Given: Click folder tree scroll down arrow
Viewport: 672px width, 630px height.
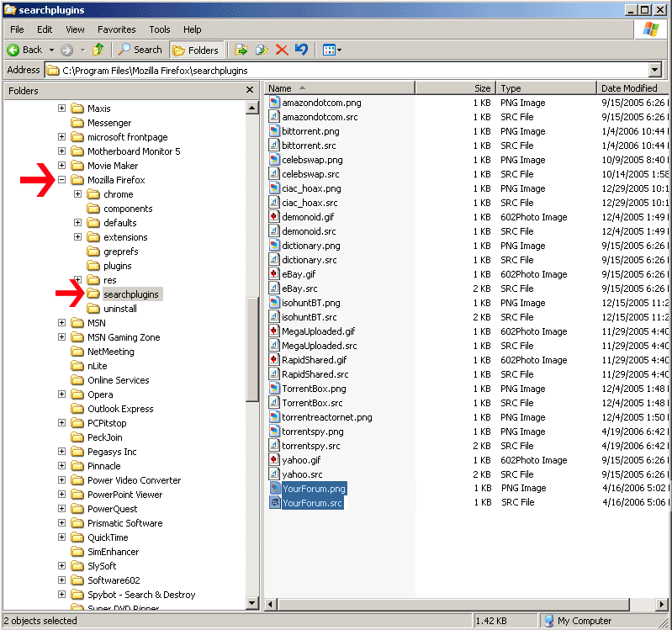Looking at the screenshot, I should coord(252,603).
